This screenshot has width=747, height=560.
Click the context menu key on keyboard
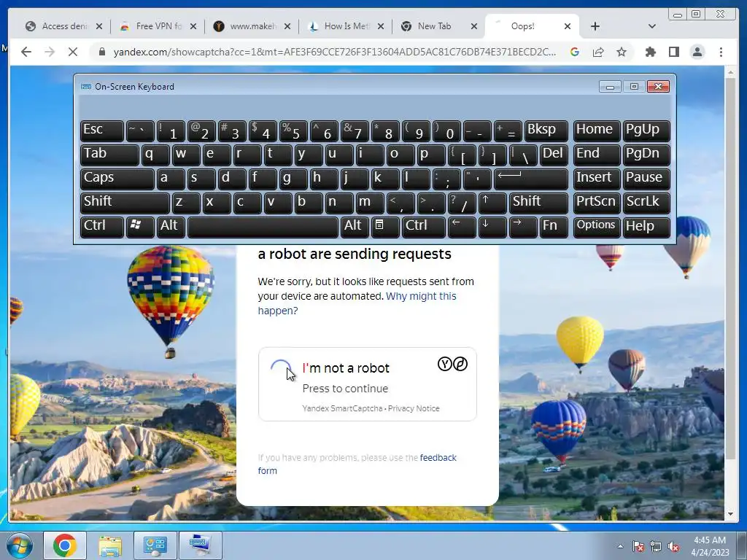385,227
